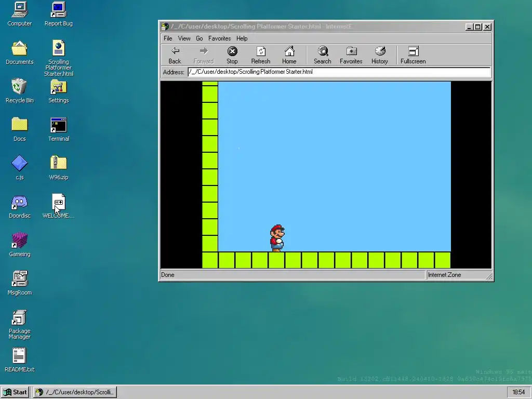Open the Favorites toolbar button
This screenshot has height=399, width=532.
point(351,55)
